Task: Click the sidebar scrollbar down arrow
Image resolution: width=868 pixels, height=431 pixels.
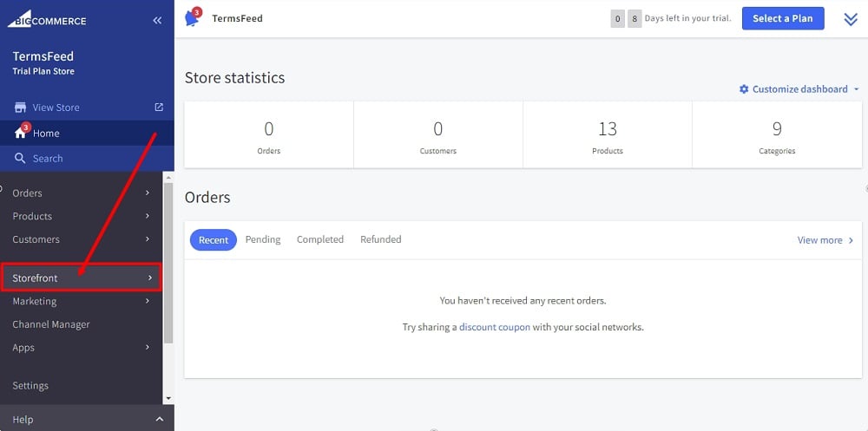Action: 169,398
